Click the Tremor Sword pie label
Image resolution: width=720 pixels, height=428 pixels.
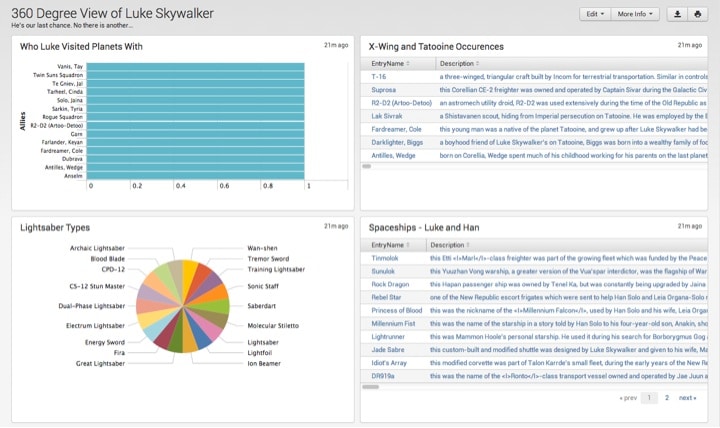268,259
